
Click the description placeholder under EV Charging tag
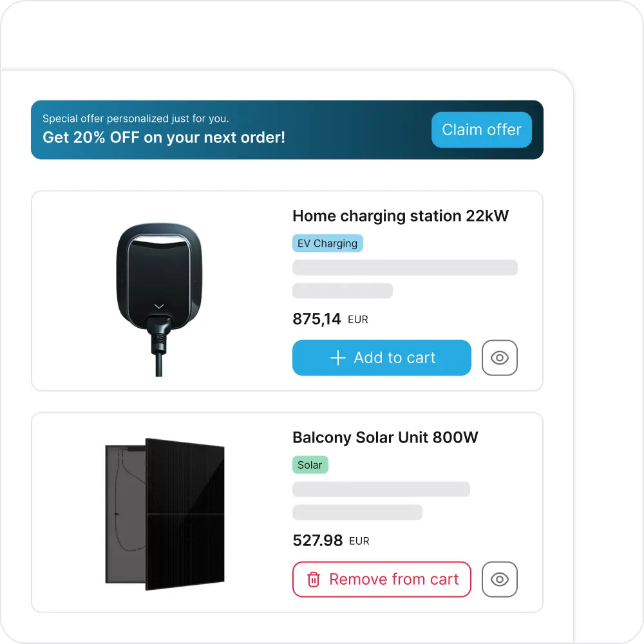pos(404,267)
